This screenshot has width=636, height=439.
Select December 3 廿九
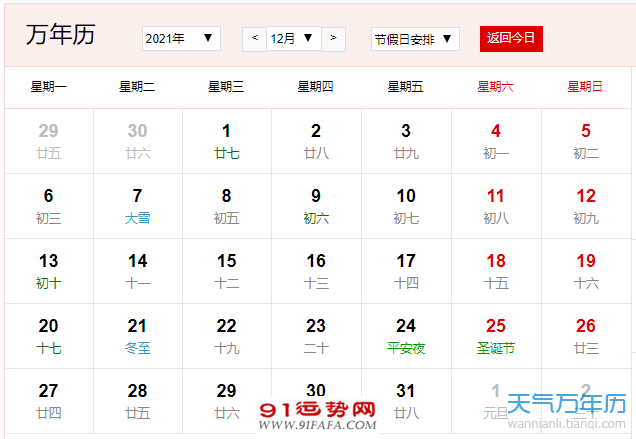[x=406, y=141]
